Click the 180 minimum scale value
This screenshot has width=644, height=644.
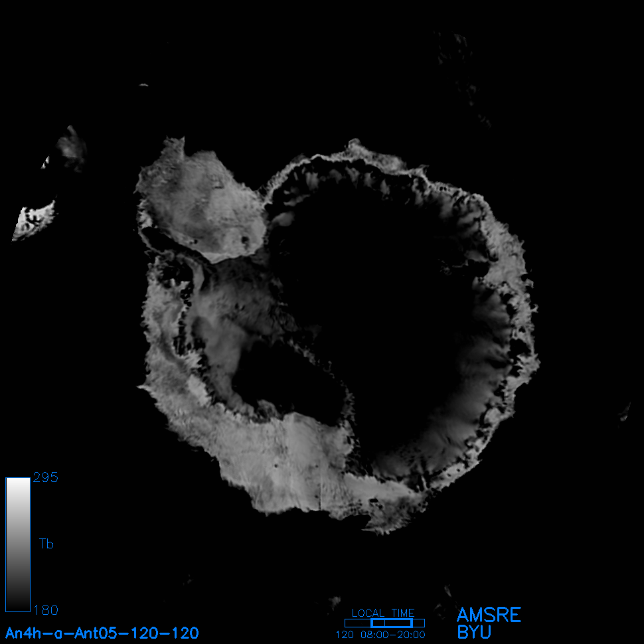click(46, 610)
